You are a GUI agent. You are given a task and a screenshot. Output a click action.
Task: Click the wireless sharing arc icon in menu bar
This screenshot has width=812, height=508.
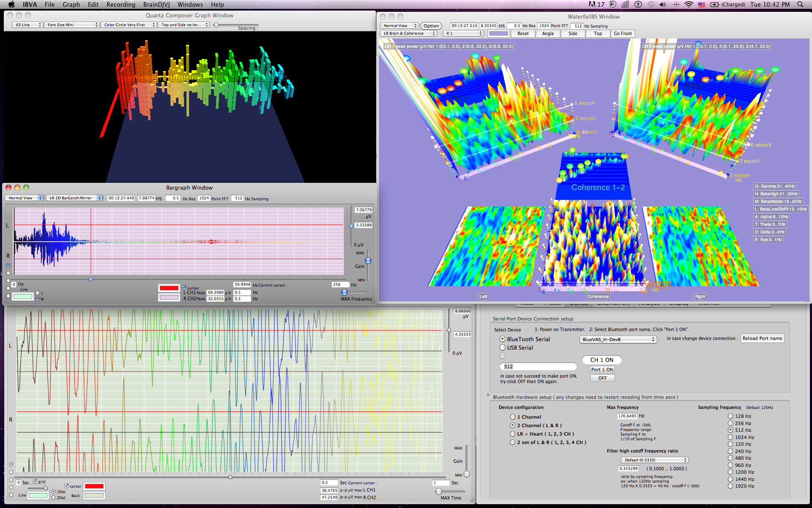[x=625, y=5]
